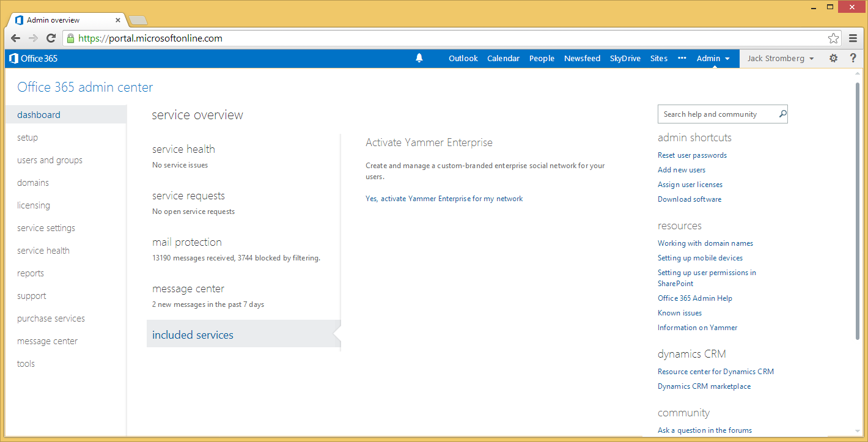Click the browser forward arrow
868x442 pixels.
tap(33, 38)
